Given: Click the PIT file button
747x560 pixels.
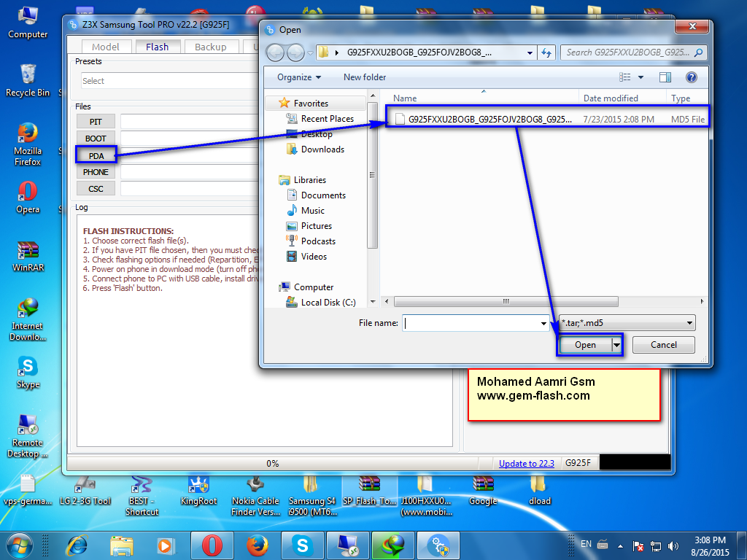Looking at the screenshot, I should 96,122.
